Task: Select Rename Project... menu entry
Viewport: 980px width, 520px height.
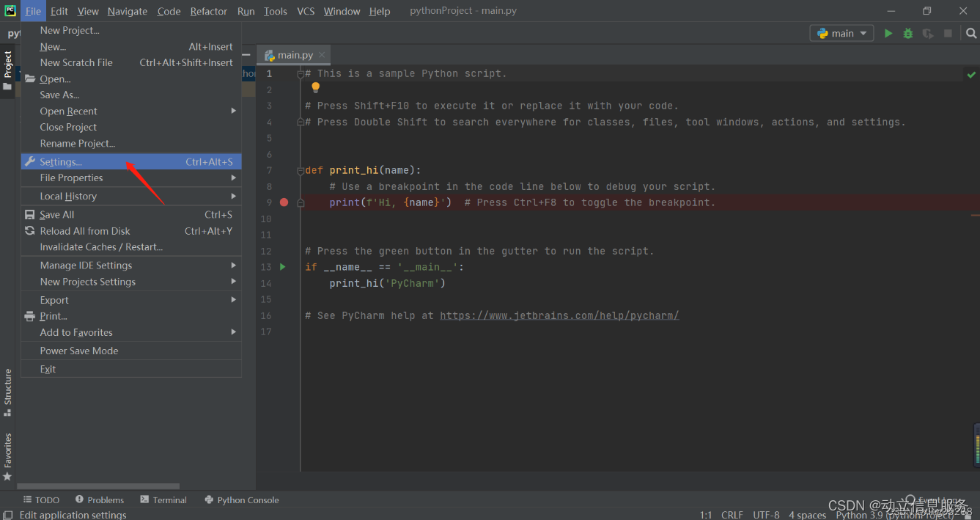Action: coord(131,143)
